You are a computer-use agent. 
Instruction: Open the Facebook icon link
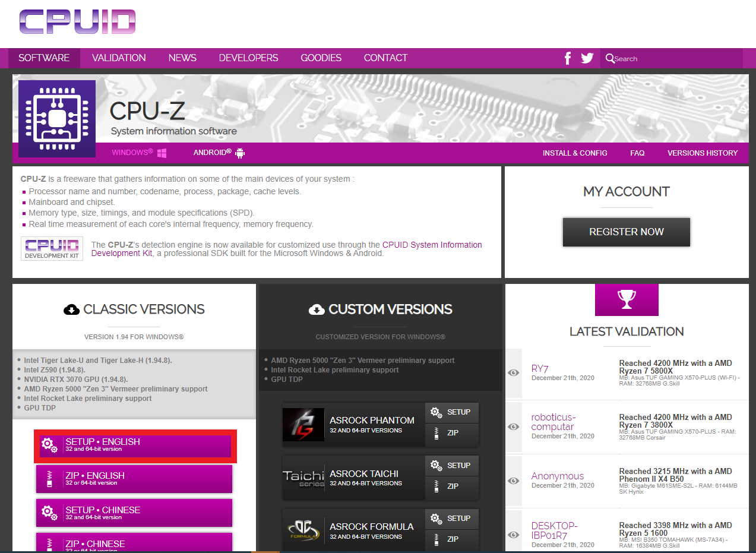coord(568,58)
